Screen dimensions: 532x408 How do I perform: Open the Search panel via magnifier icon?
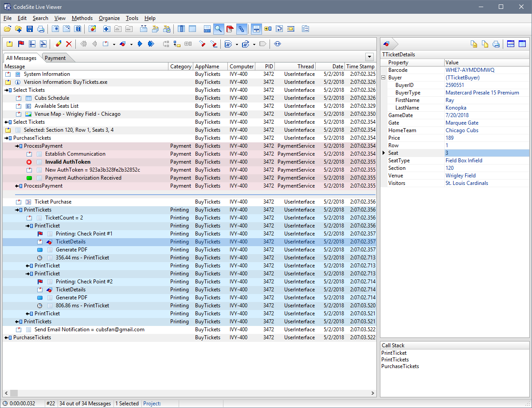click(x=218, y=28)
